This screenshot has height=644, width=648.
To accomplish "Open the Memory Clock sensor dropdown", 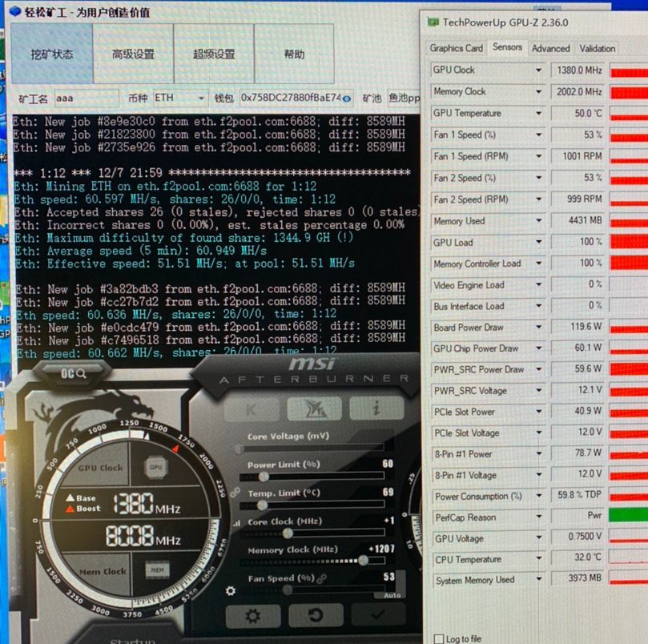I will [x=538, y=92].
